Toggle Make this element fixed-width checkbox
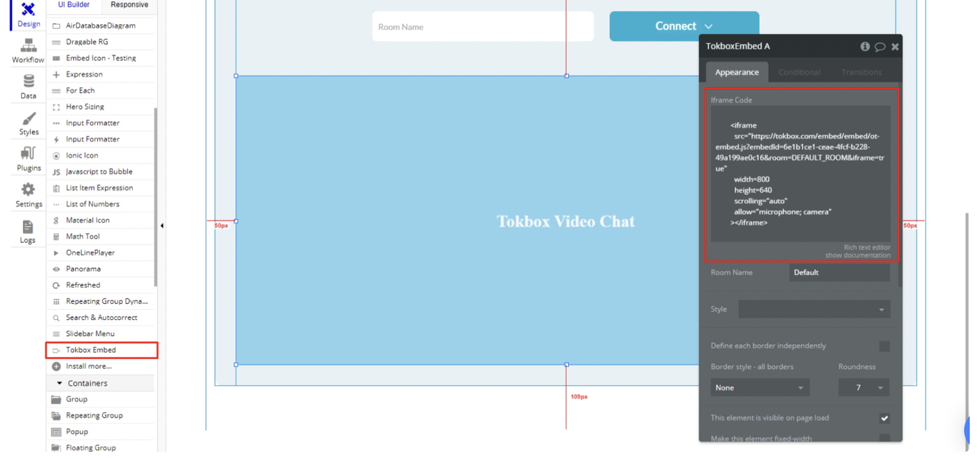Viewport: 980px width, 459px height. (885, 439)
